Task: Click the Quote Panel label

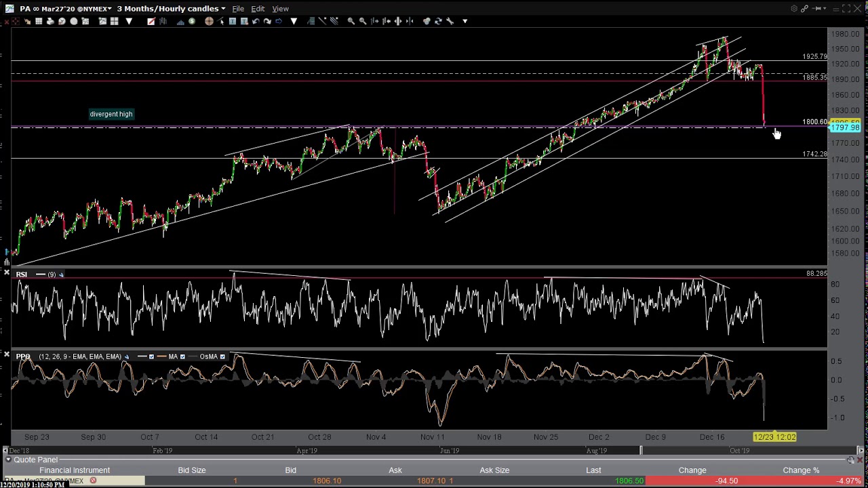Action: click(x=35, y=460)
